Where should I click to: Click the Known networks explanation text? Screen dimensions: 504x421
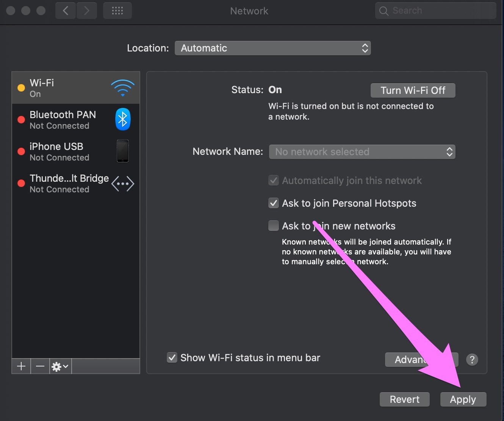[x=366, y=252]
